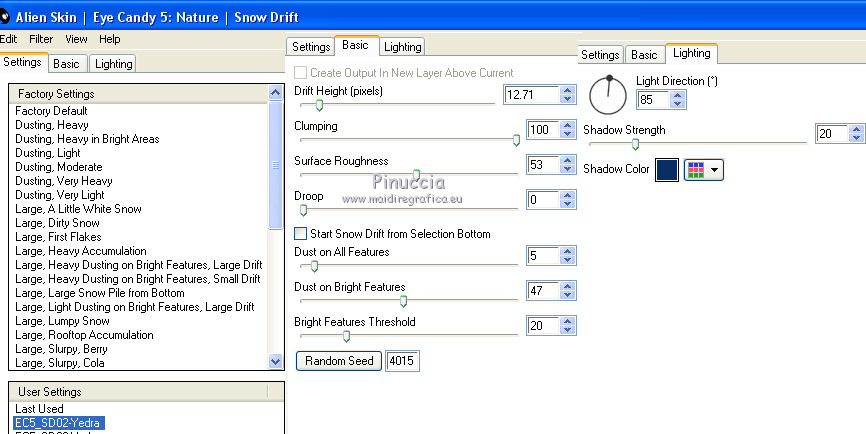Select 'Large, Large Snow Pile from Bottom' preset
Image resolution: width=866 pixels, height=434 pixels.
click(100, 293)
